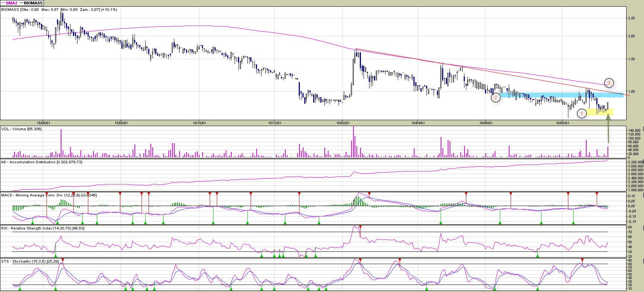Click the green upward arrow annotation
Image resolution: width=644 pixels, height=292 pixels.
608,128
